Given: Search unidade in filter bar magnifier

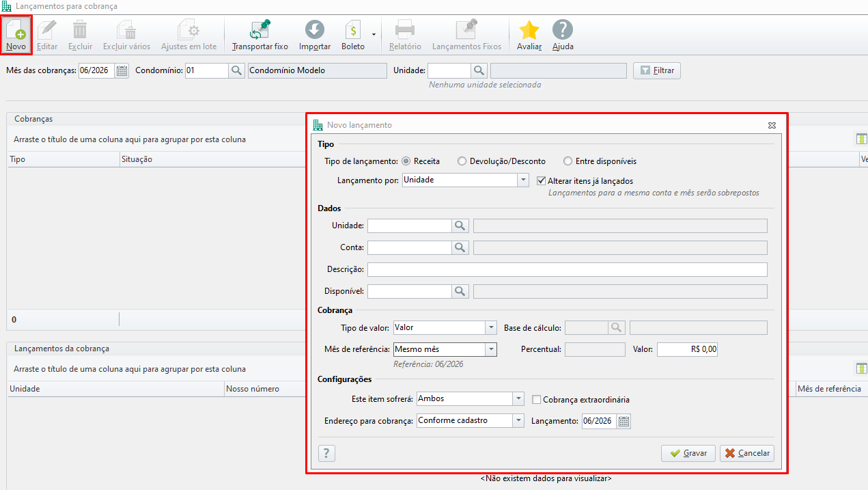Looking at the screenshot, I should (479, 70).
